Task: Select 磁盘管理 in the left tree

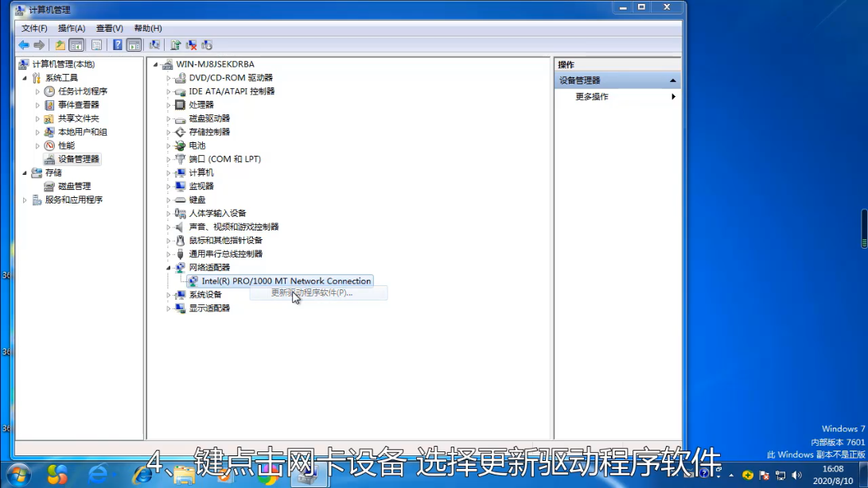Action: 74,187
